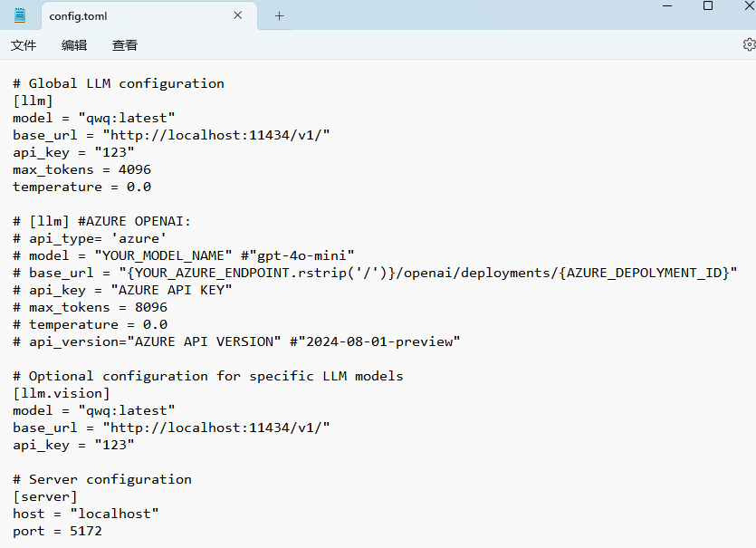Open the 文件 menu

tap(24, 45)
